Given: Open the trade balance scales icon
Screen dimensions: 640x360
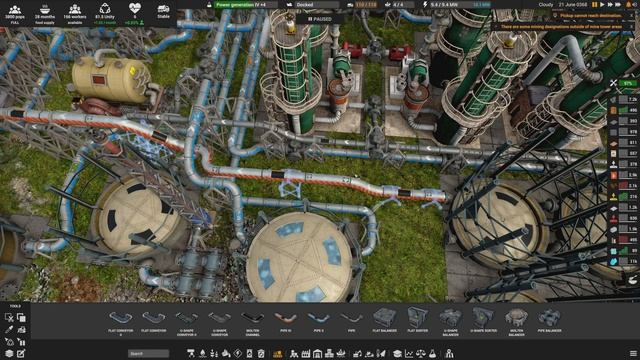Looking at the screenshot, I should click(x=420, y=353).
